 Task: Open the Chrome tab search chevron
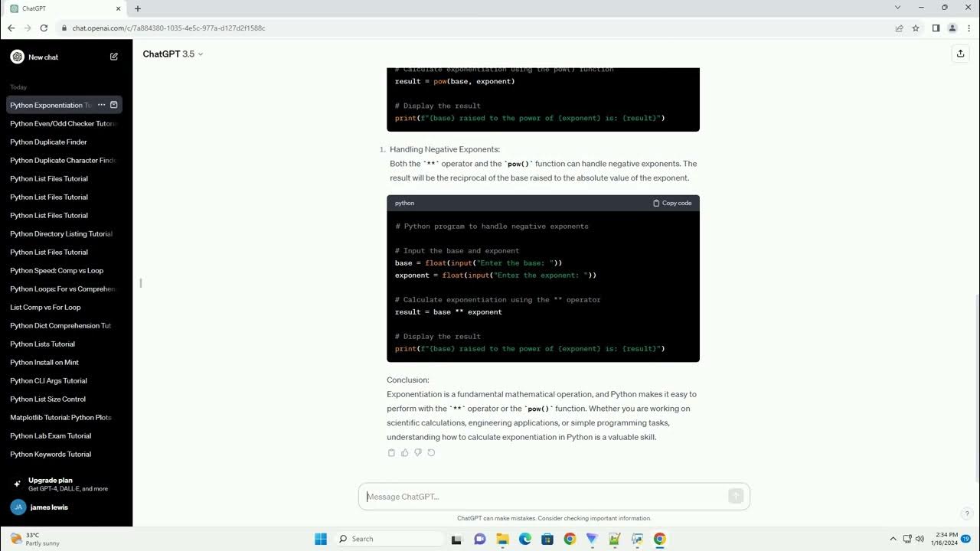click(897, 8)
